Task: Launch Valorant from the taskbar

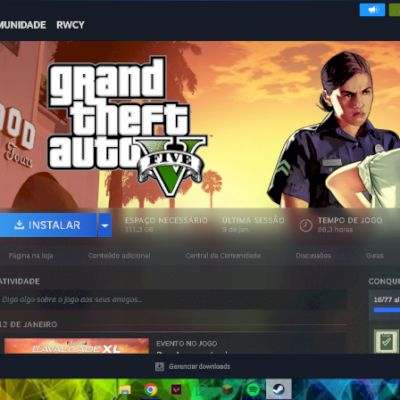Action: pos(176,389)
